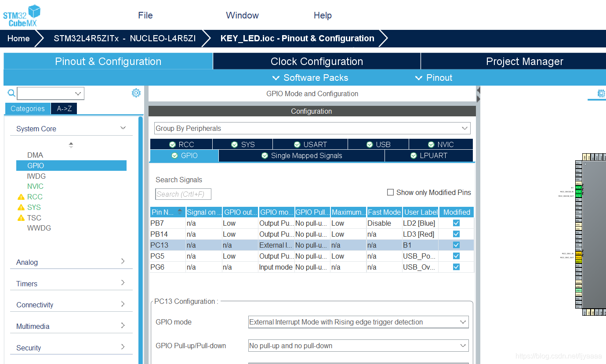This screenshot has width=606, height=364.
Task: Select the GPIO peripheral tab
Action: tap(184, 155)
